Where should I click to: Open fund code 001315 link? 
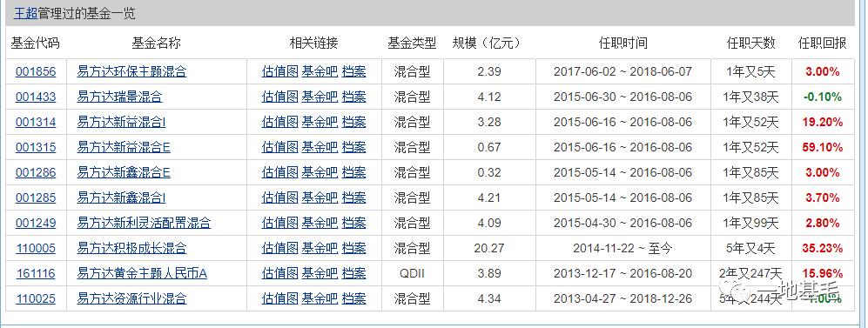pyautogui.click(x=36, y=147)
